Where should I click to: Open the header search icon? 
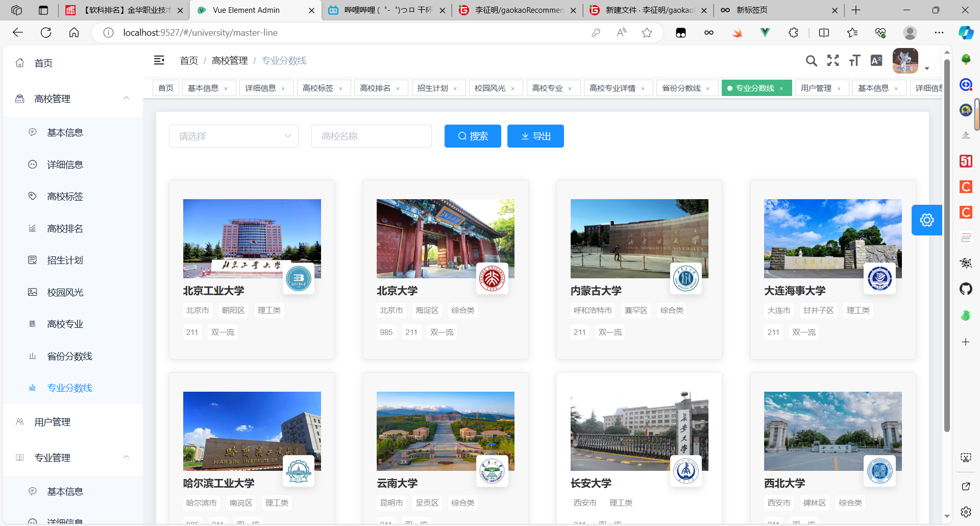click(x=811, y=61)
